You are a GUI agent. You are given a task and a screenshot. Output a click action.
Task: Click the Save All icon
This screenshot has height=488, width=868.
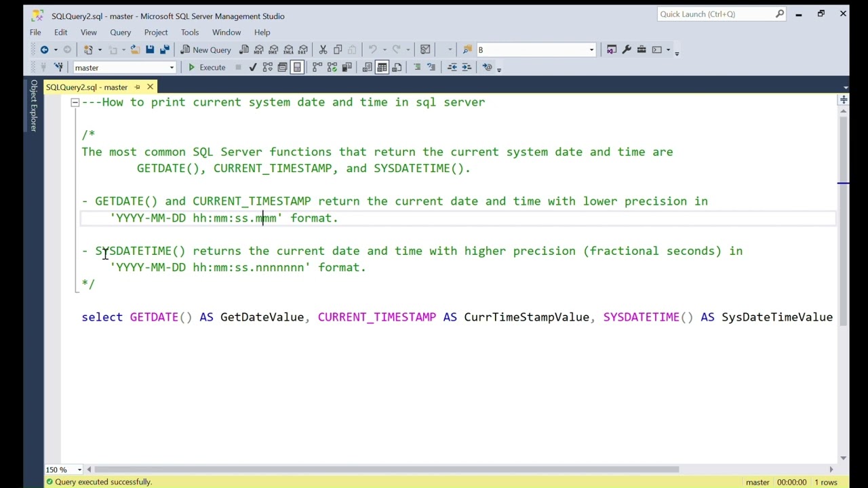click(165, 49)
